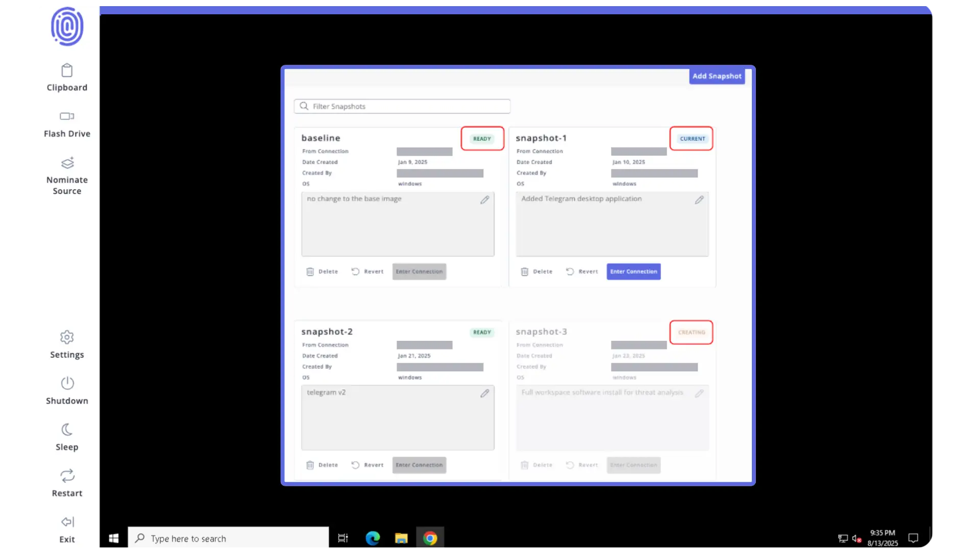Click the fingerprint logo
The width and height of the screenshot is (980, 551).
67,27
